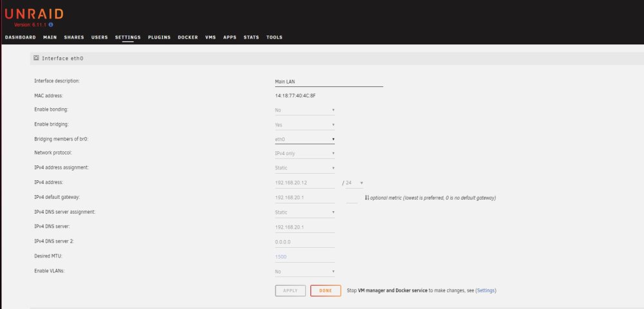Select the Settings menu item
Viewport: 644px width, 309px height.
pyautogui.click(x=128, y=37)
